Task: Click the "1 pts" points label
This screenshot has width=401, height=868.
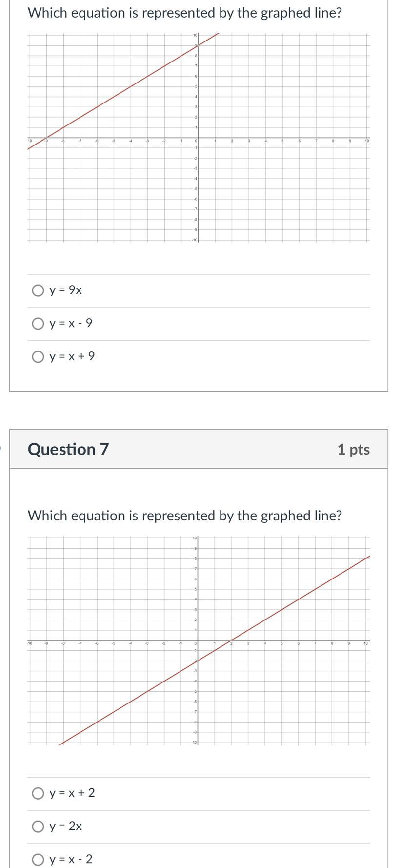Action: click(353, 450)
